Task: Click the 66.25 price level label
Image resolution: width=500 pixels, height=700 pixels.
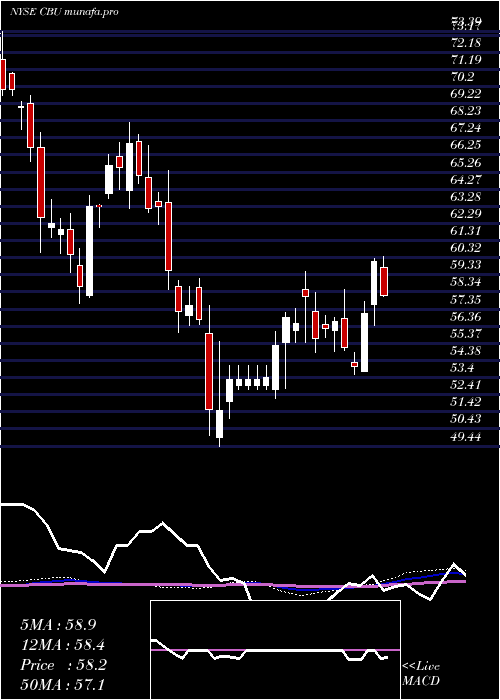Action: click(x=466, y=146)
